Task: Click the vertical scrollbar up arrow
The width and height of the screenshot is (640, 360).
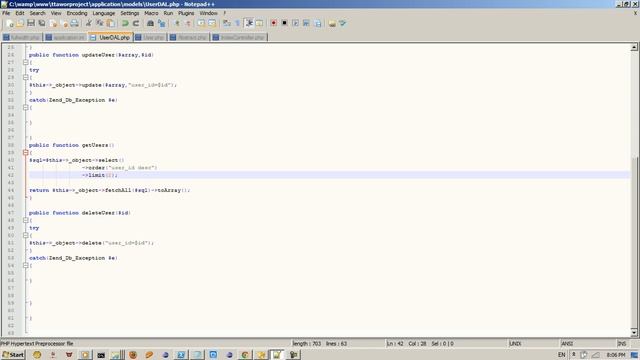Action: click(x=634, y=47)
